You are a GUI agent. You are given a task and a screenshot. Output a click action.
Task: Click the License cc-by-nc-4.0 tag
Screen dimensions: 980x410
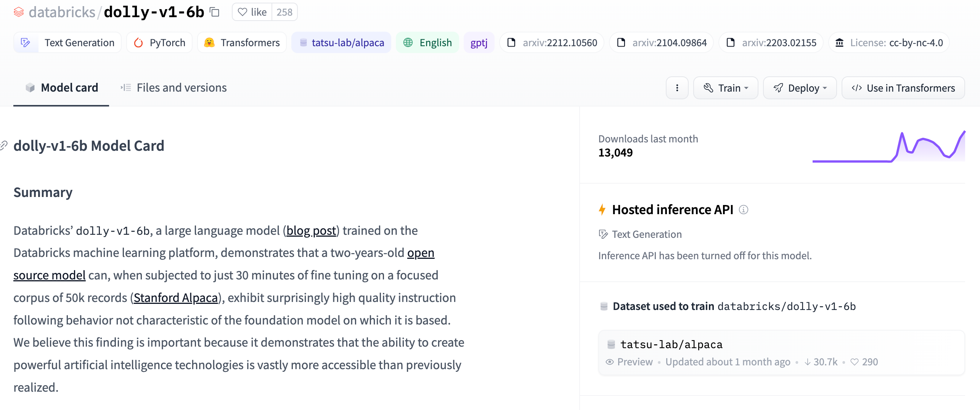point(889,42)
